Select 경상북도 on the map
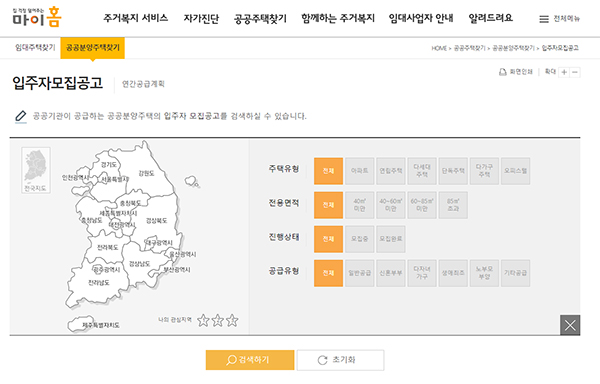Image resolution: width=600 pixels, height=384 pixels. 157,221
